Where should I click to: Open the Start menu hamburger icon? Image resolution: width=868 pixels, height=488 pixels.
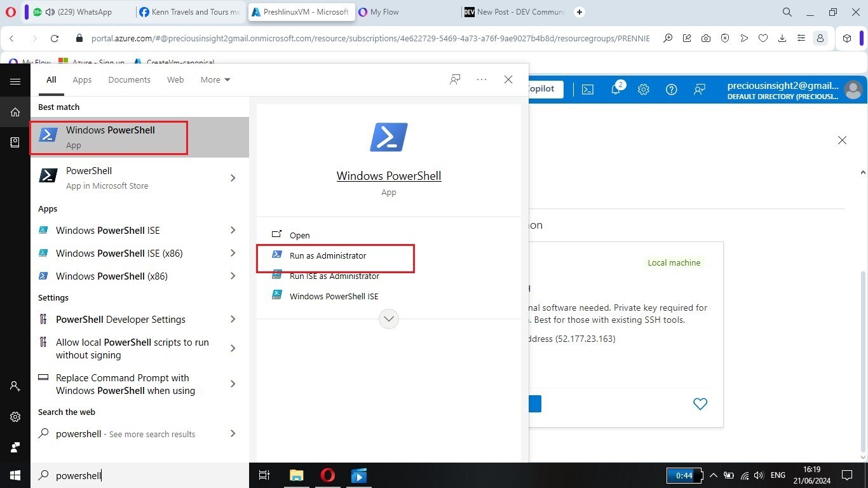click(15, 81)
